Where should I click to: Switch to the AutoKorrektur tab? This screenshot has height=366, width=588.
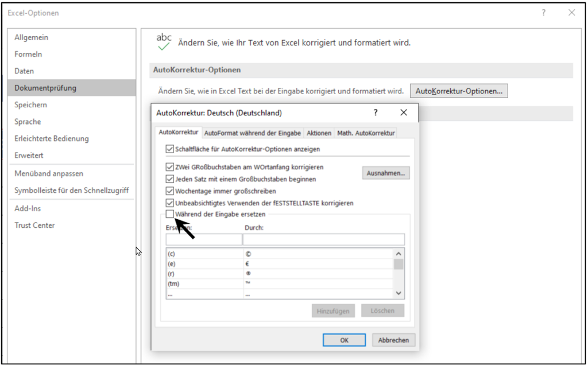point(179,133)
